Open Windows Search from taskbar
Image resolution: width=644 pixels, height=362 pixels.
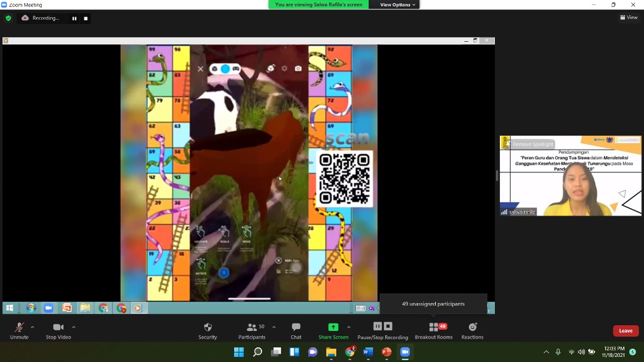(x=258, y=352)
